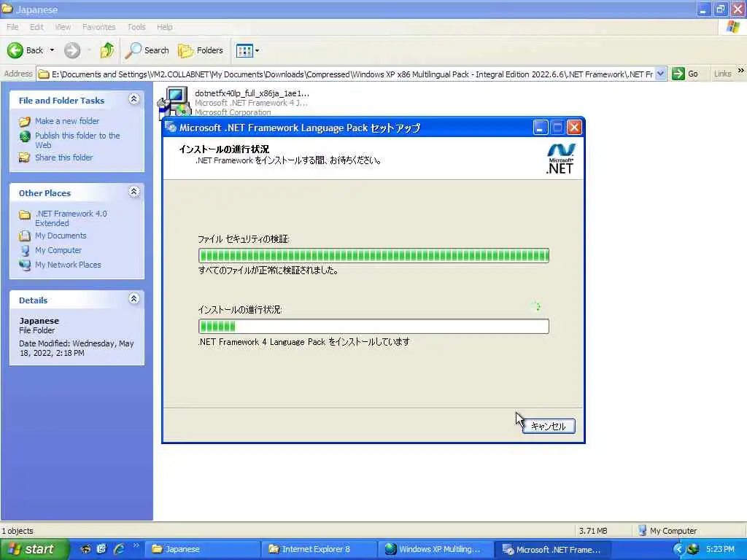747x560 pixels.
Task: Open the Help menu
Action: coord(164,27)
